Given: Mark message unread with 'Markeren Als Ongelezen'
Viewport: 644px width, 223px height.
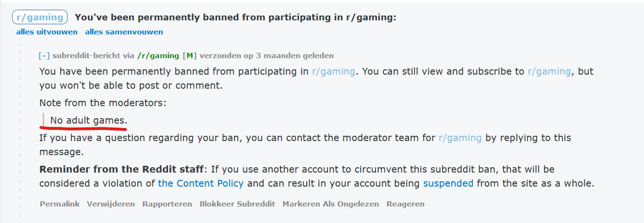Looking at the screenshot, I should click(330, 204).
